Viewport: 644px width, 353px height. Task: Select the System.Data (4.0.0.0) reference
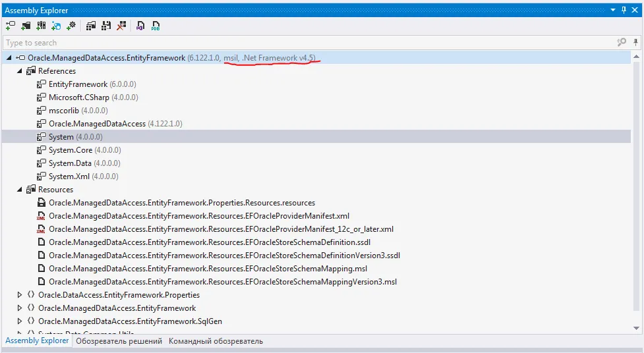[x=84, y=163]
